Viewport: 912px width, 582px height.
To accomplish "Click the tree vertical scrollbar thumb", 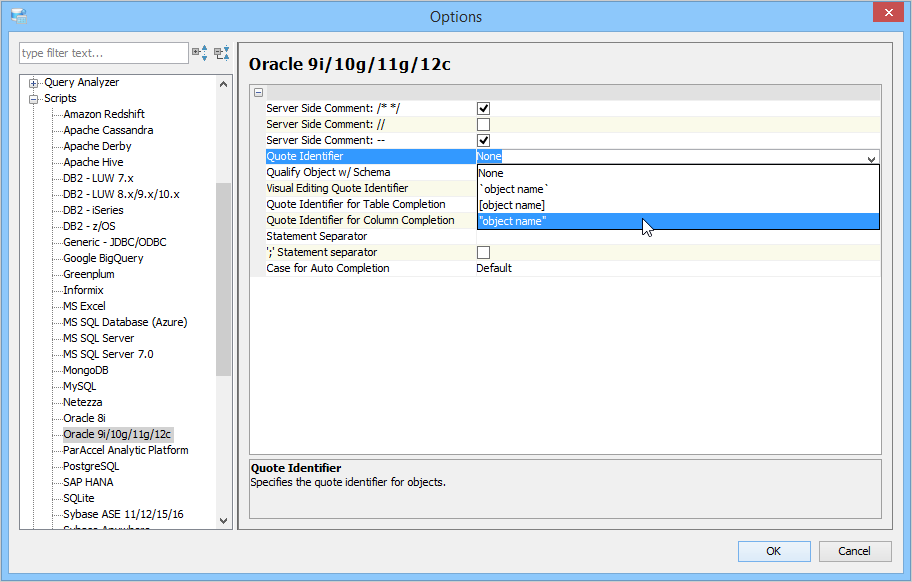I will 224,280.
